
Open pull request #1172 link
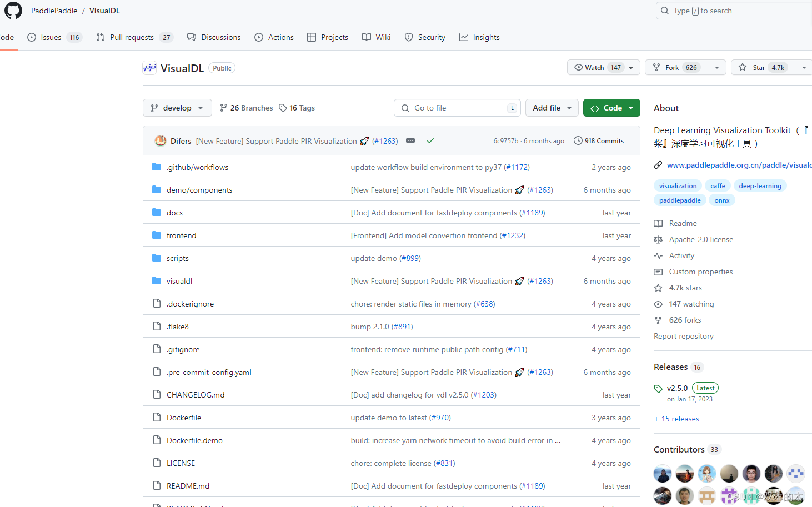[x=517, y=167]
